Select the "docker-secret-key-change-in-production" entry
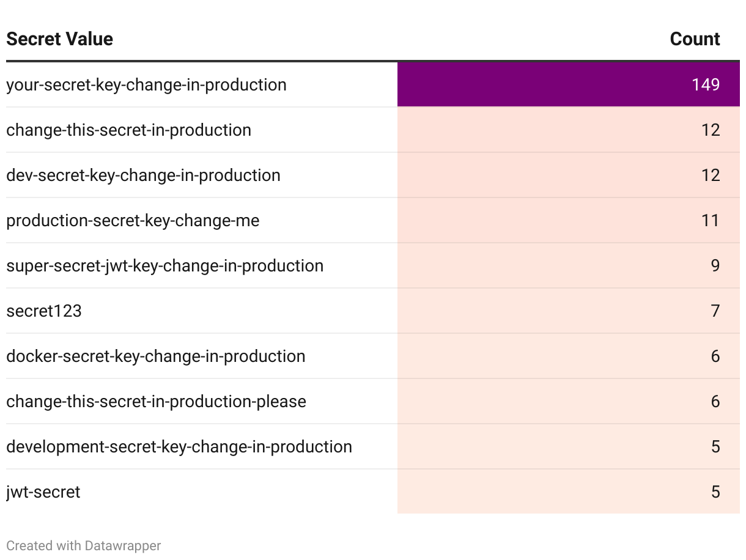The image size is (746, 560). [155, 356]
